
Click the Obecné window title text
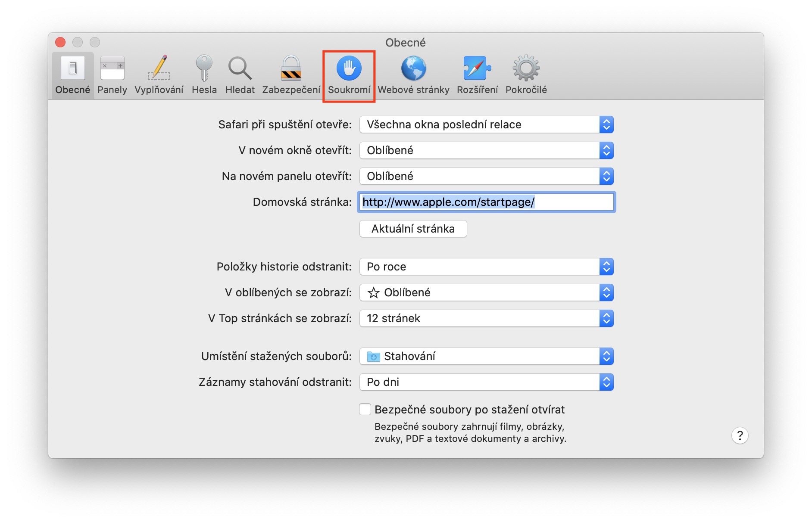point(406,43)
